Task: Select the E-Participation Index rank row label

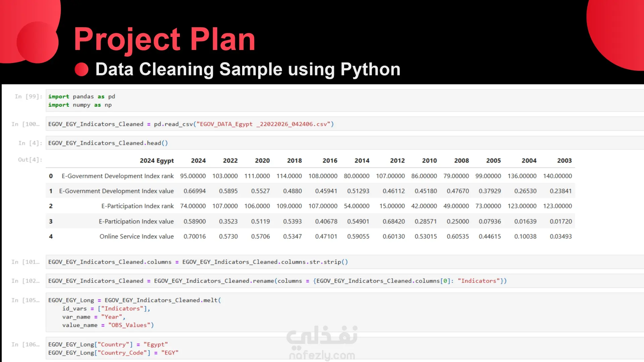Action: click(138, 206)
